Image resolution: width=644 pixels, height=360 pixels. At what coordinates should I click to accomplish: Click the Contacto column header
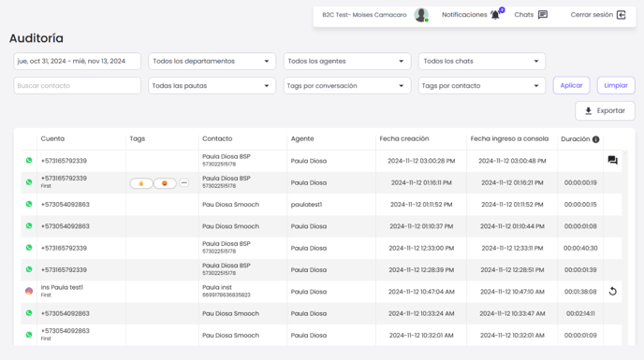217,138
